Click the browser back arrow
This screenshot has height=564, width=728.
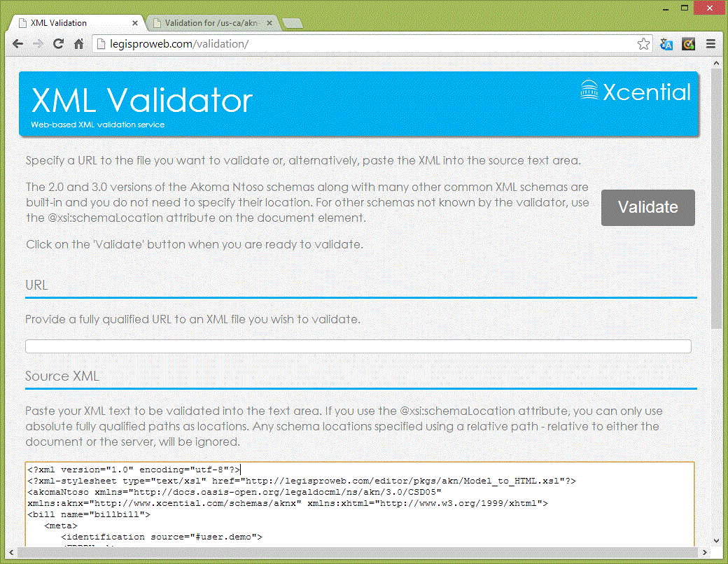click(x=17, y=44)
